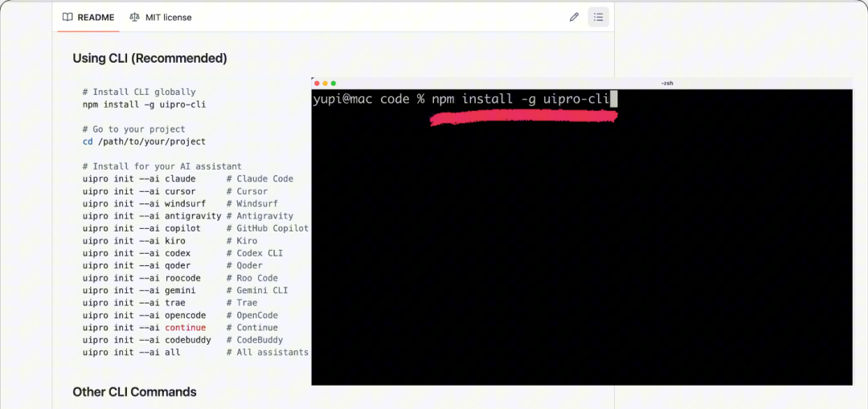The height and width of the screenshot is (409, 868).
Task: Maximize the zsh terminal with green button
Action: pyautogui.click(x=334, y=83)
